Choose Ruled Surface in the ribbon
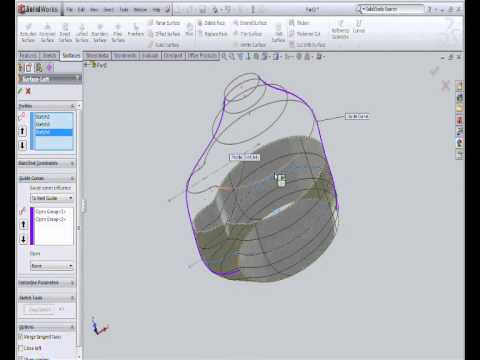The width and height of the screenshot is (480, 360). click(x=164, y=45)
